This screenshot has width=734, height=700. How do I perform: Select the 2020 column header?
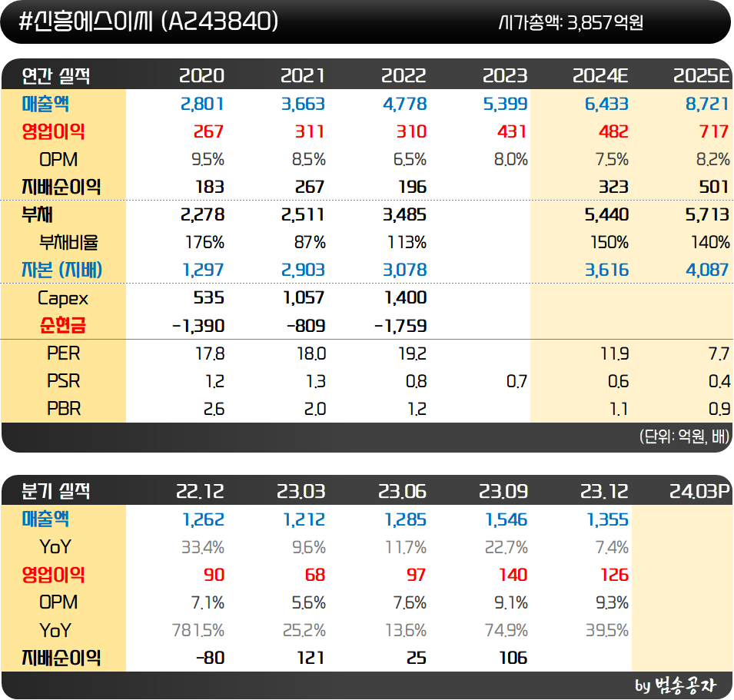[202, 76]
